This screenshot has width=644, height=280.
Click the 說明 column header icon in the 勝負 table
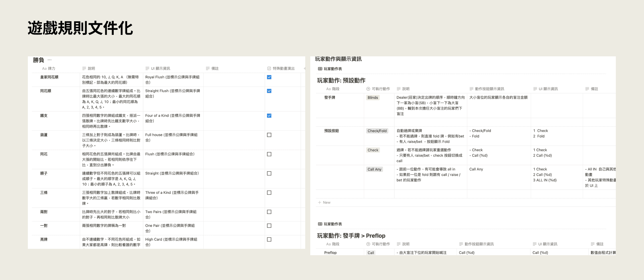click(84, 68)
